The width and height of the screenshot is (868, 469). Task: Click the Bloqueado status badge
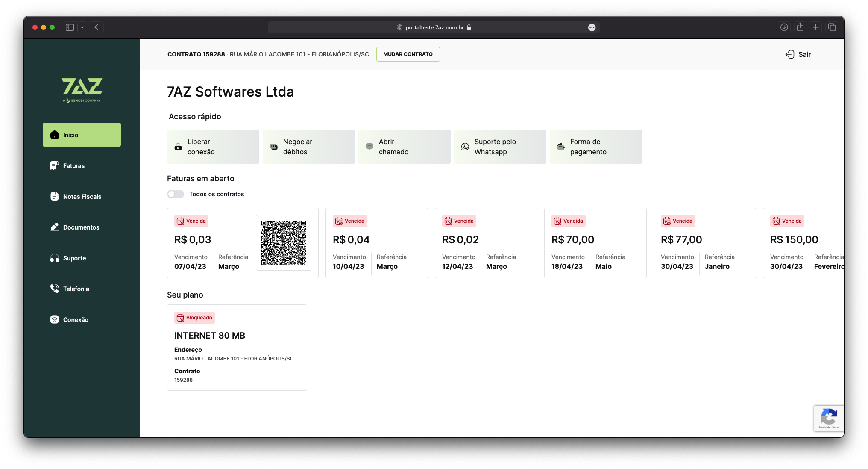(194, 318)
